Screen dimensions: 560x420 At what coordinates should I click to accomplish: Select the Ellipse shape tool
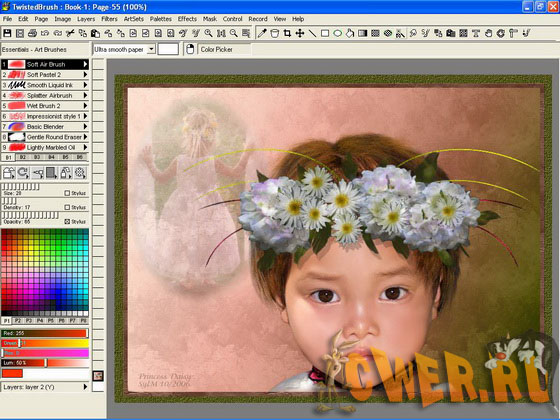pos(338,34)
